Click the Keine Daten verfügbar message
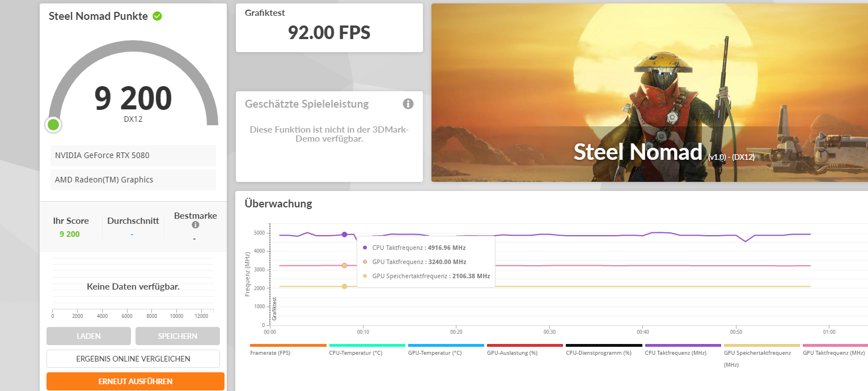This screenshot has height=391, width=868. [133, 287]
